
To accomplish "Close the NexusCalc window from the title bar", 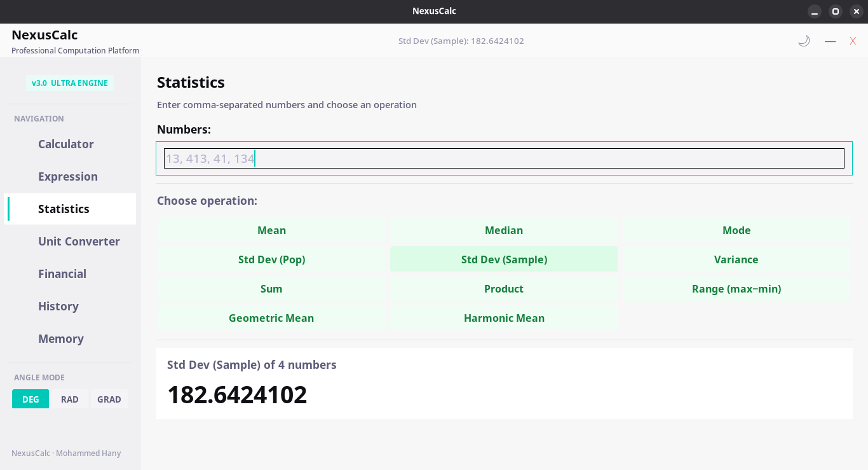I will 857,11.
